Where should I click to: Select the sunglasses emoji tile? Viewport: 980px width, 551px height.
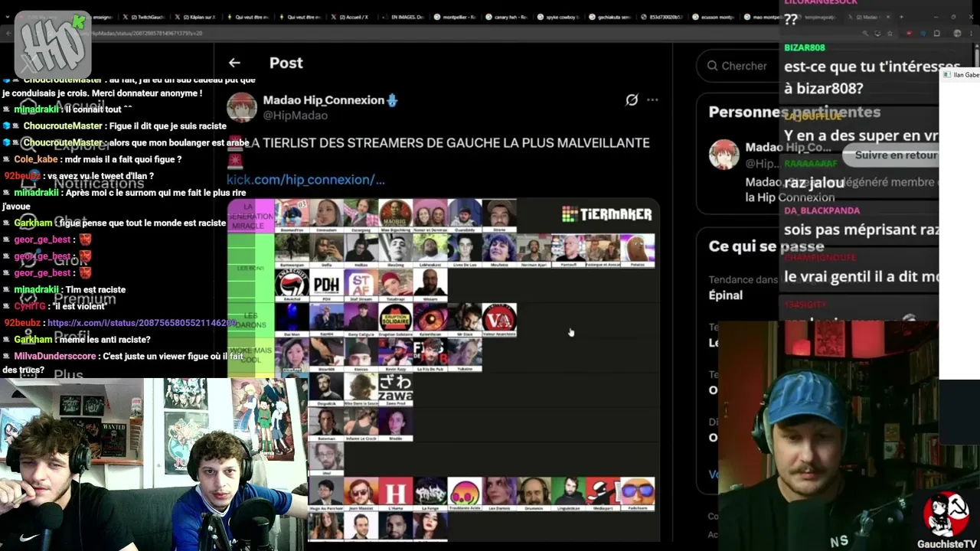[x=637, y=494]
